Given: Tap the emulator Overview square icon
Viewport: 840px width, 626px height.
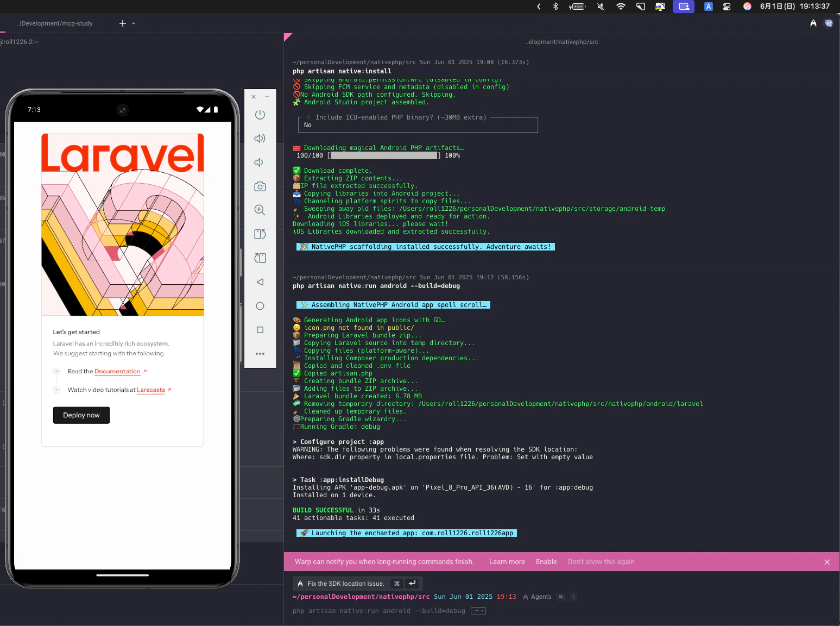Looking at the screenshot, I should (x=260, y=330).
